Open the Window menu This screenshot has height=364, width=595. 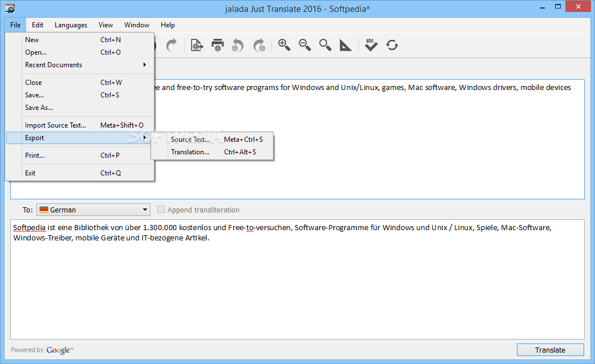[x=137, y=25]
